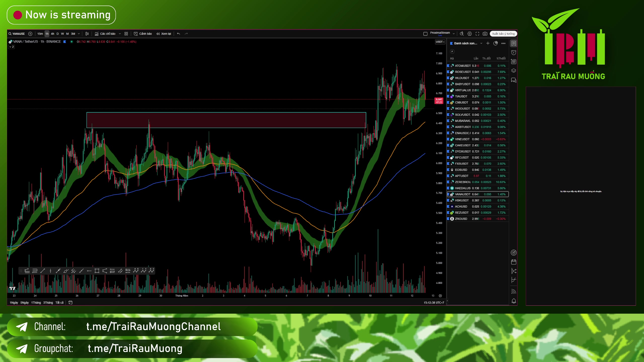Open chart settings hexagon icon
The image size is (644, 362).
(470, 34)
